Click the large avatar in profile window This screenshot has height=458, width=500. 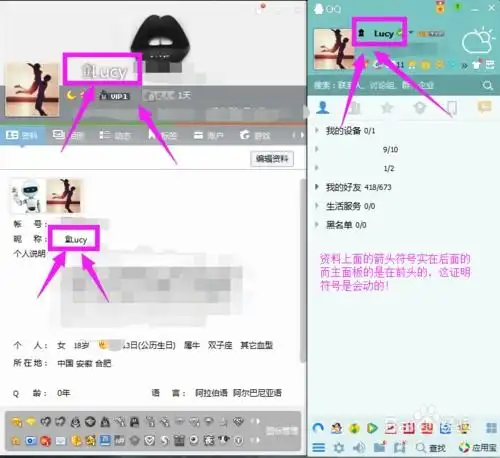pos(32,89)
